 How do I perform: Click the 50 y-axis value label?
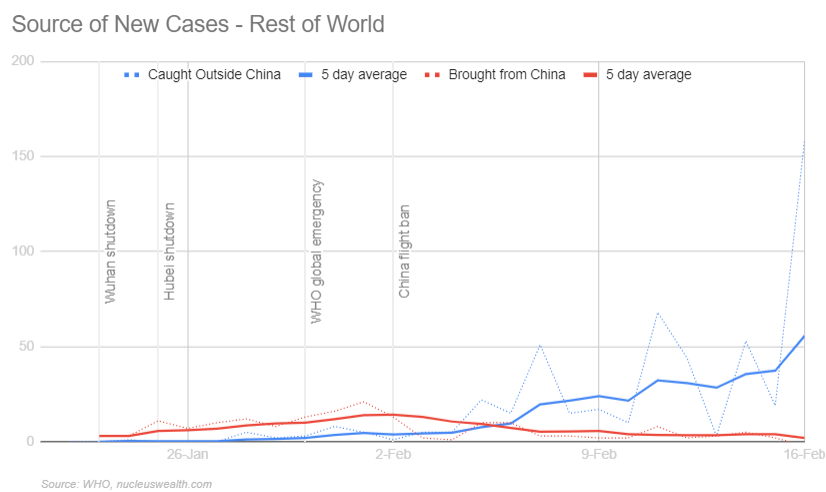point(26,347)
